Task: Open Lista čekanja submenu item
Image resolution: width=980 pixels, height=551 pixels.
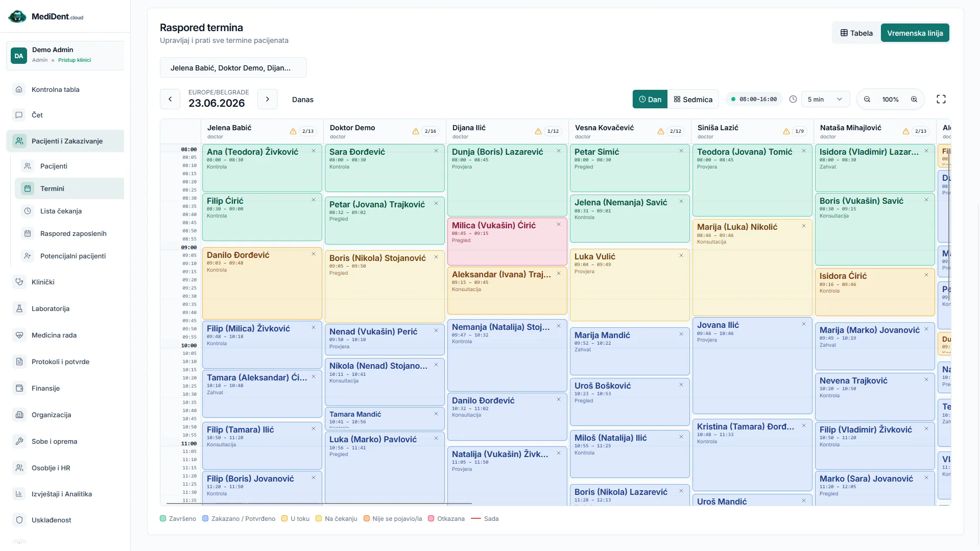Action: (x=69, y=211)
